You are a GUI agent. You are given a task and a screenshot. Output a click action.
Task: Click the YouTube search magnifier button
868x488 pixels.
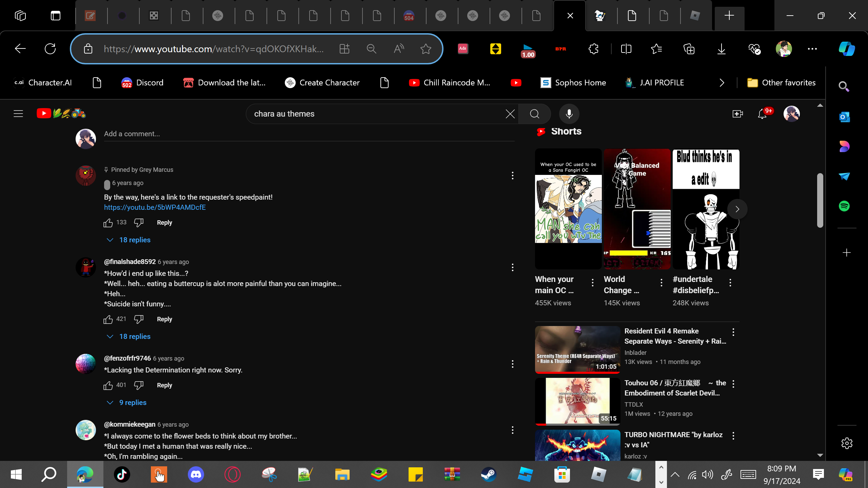click(x=535, y=114)
